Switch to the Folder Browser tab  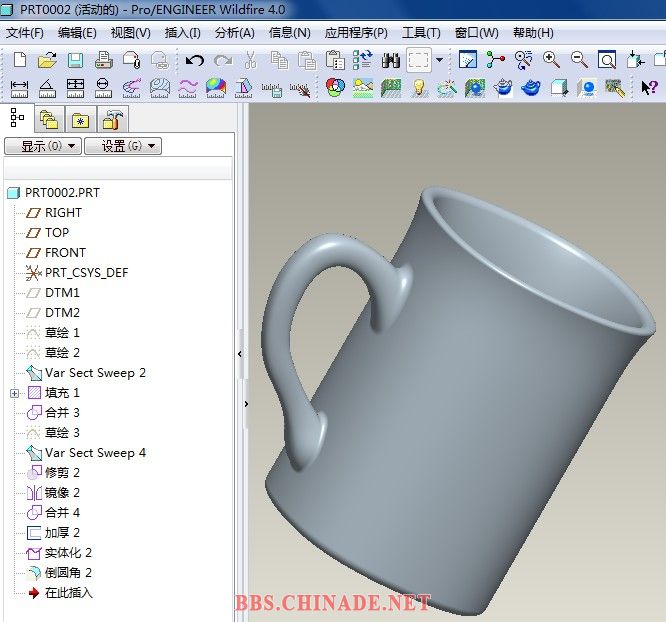[x=48, y=120]
